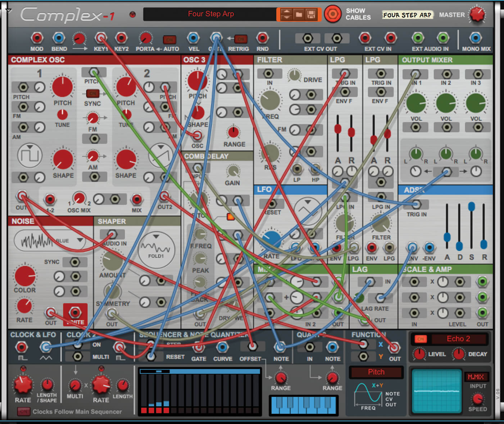Open the Echo 2 effect selector
The image size is (504, 424).
click(x=459, y=339)
